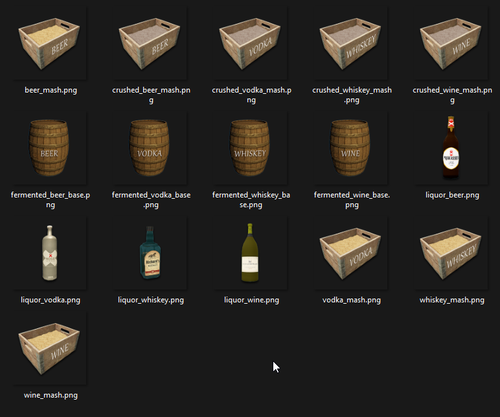Click the file name crushed_beer_mash.png
500x417 pixels.
pos(151,95)
